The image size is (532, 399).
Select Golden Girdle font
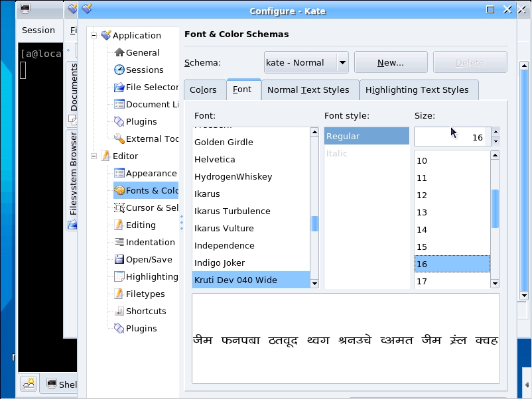click(x=251, y=142)
